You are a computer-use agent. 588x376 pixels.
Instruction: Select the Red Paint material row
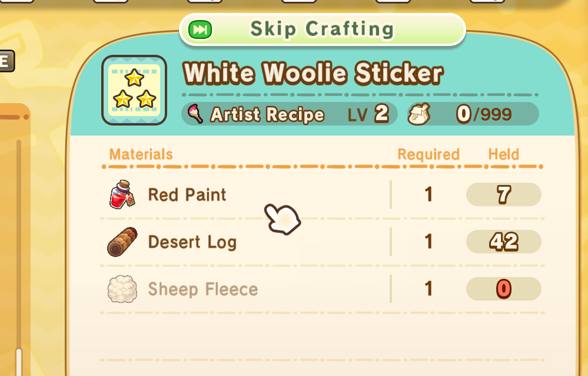322,194
